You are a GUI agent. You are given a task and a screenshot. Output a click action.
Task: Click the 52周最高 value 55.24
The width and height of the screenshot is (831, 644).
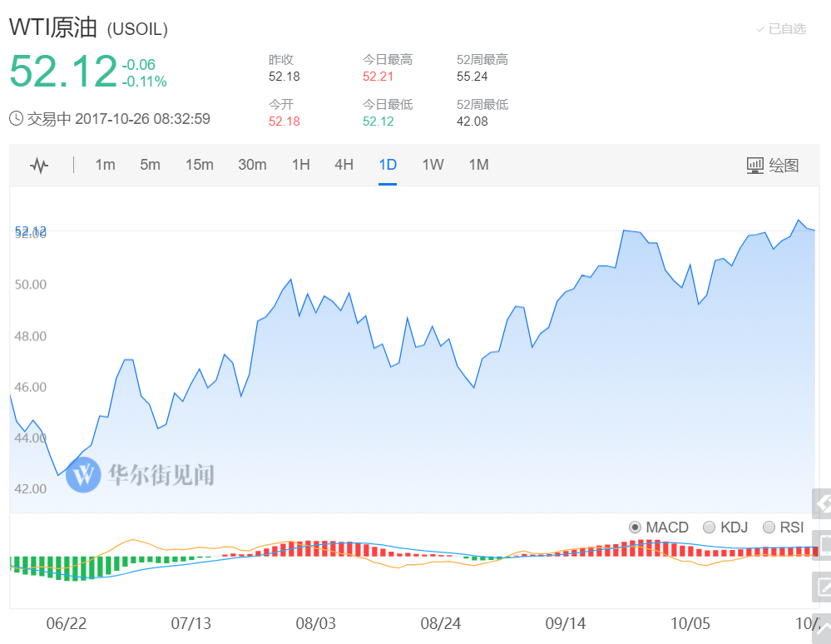pyautogui.click(x=472, y=77)
